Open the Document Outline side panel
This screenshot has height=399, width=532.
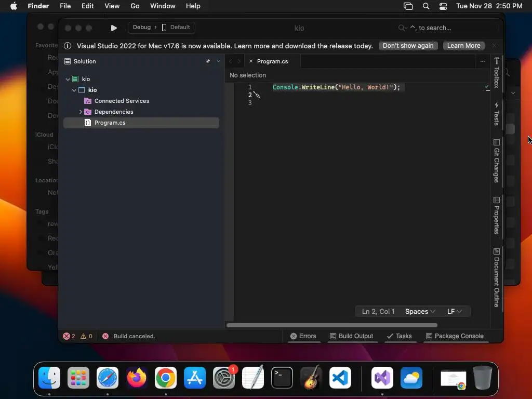496,277
